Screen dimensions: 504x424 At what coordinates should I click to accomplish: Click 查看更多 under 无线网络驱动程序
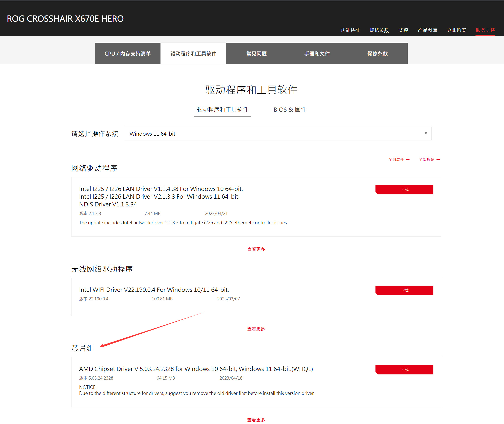pos(256,329)
